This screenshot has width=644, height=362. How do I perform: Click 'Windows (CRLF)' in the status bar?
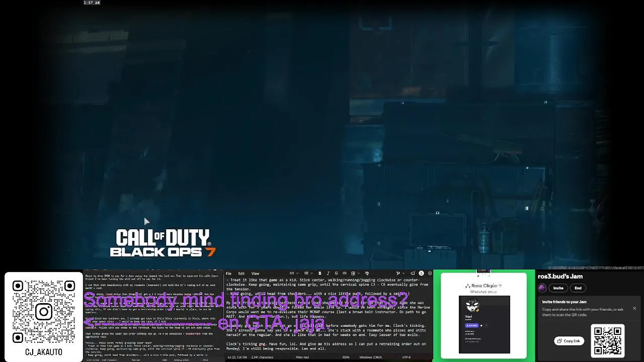[x=371, y=357]
